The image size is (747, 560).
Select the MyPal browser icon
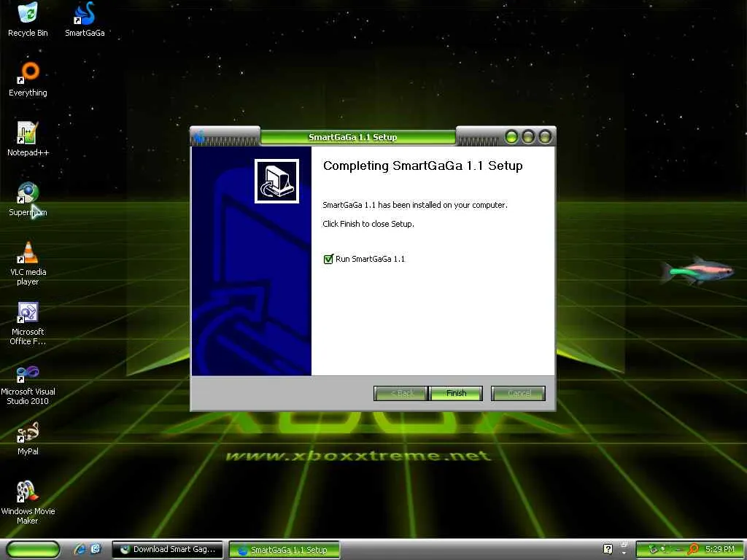(x=28, y=439)
